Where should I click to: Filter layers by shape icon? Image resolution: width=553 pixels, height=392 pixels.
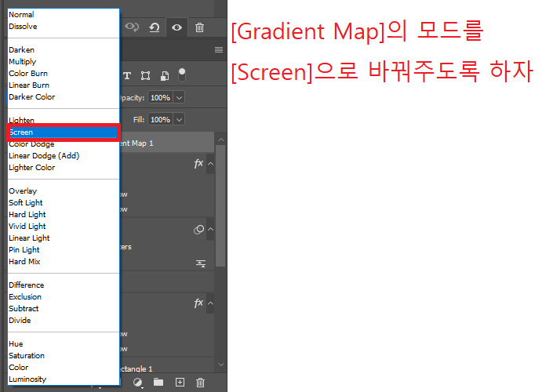click(145, 75)
